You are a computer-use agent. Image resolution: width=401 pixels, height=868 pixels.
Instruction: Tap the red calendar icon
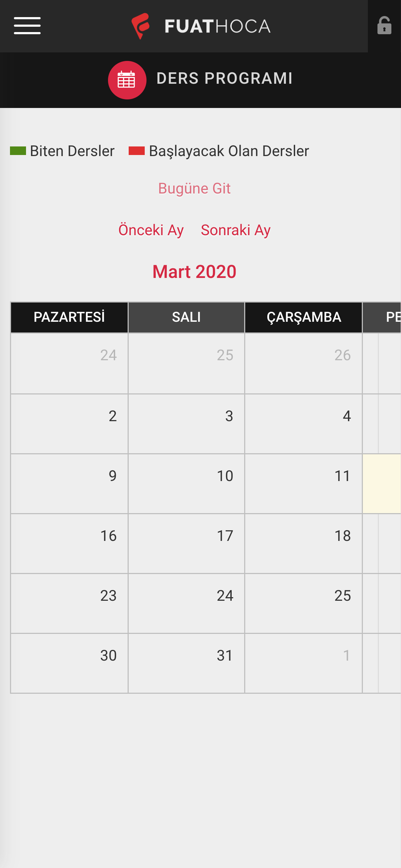[x=127, y=80]
